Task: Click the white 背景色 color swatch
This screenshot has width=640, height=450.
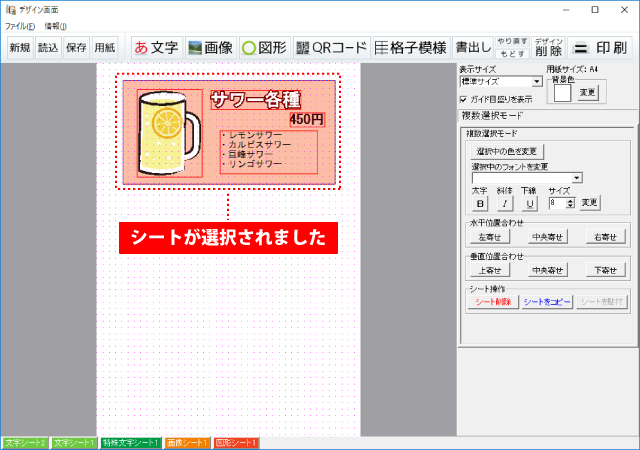Action: (x=562, y=93)
